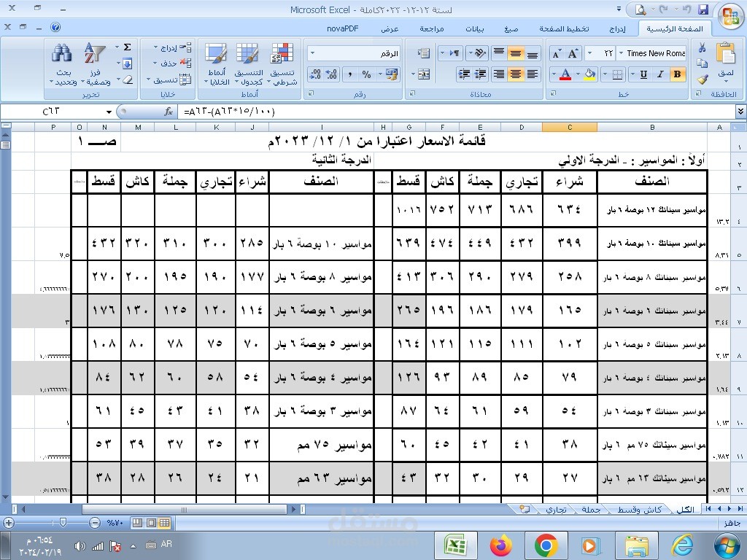The height and width of the screenshot is (560, 747).
Task: Toggle top vertical alignment
Action: click(x=499, y=53)
